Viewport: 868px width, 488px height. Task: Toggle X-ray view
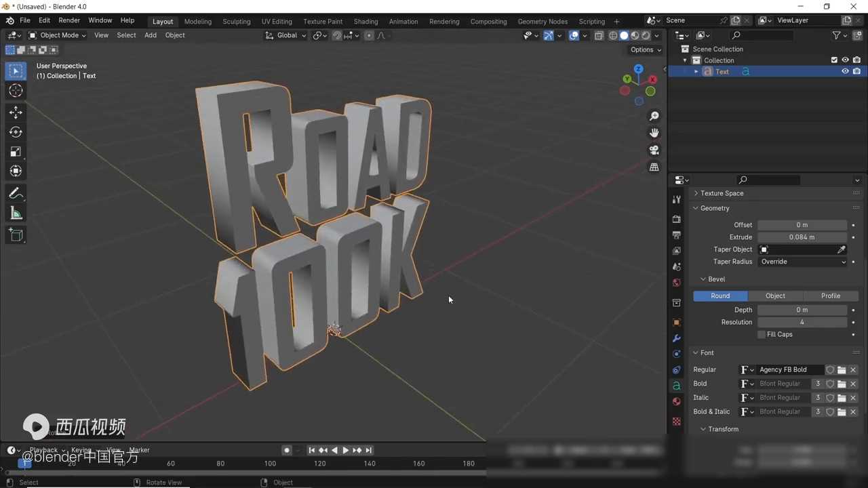[599, 36]
